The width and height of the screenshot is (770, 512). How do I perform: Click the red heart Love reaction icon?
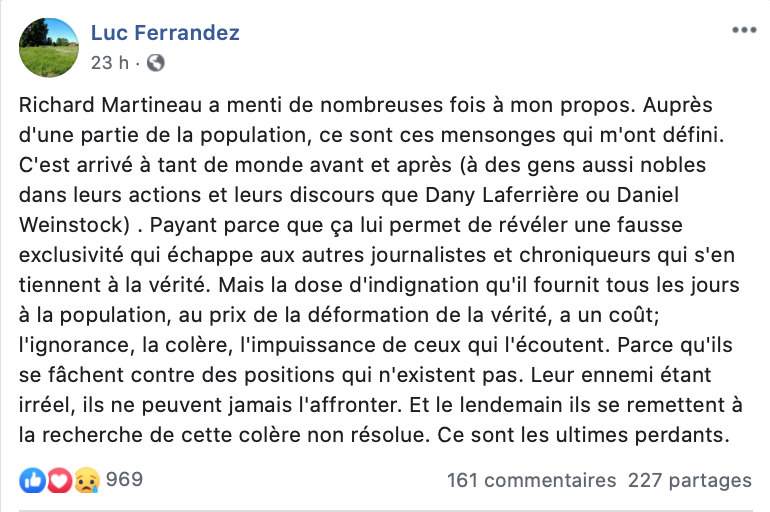click(59, 480)
